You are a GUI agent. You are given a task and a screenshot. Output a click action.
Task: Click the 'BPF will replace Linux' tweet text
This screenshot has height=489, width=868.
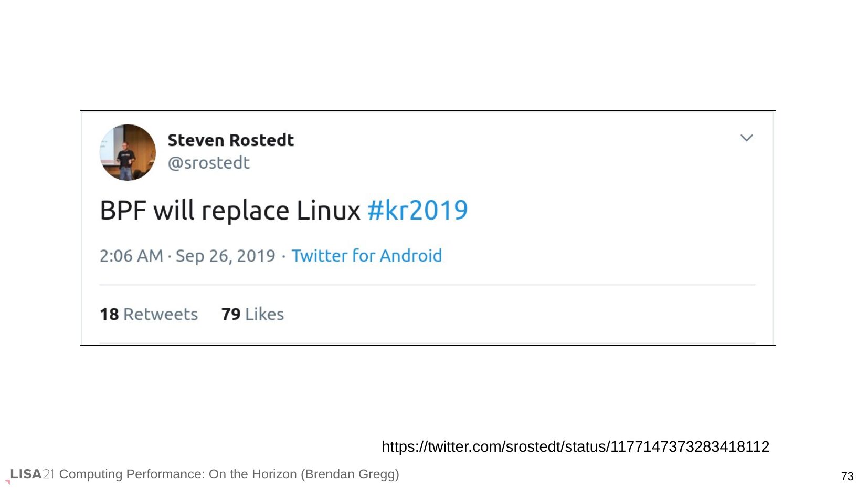230,210
